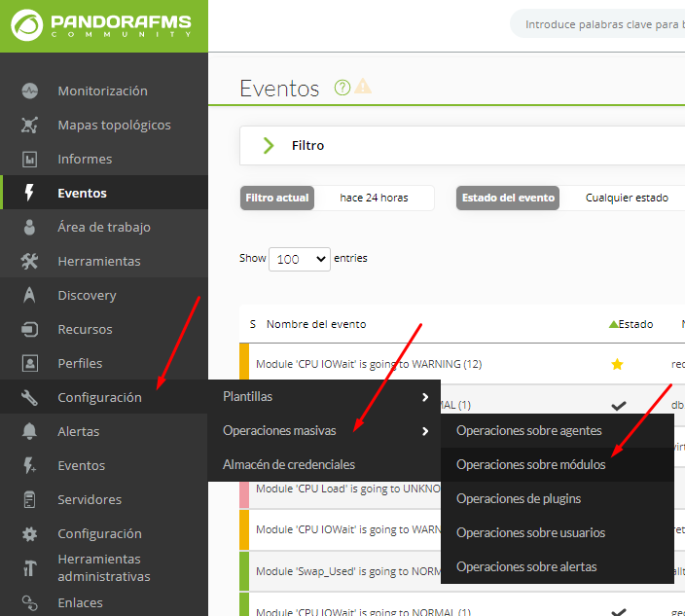This screenshot has width=685, height=616.
Task: Expand the Filtro panel chevron
Action: point(269,146)
